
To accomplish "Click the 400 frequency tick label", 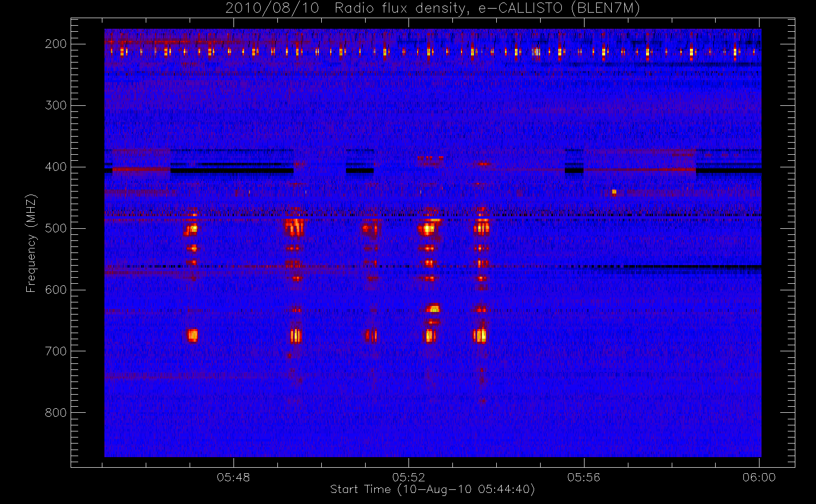I will point(55,167).
